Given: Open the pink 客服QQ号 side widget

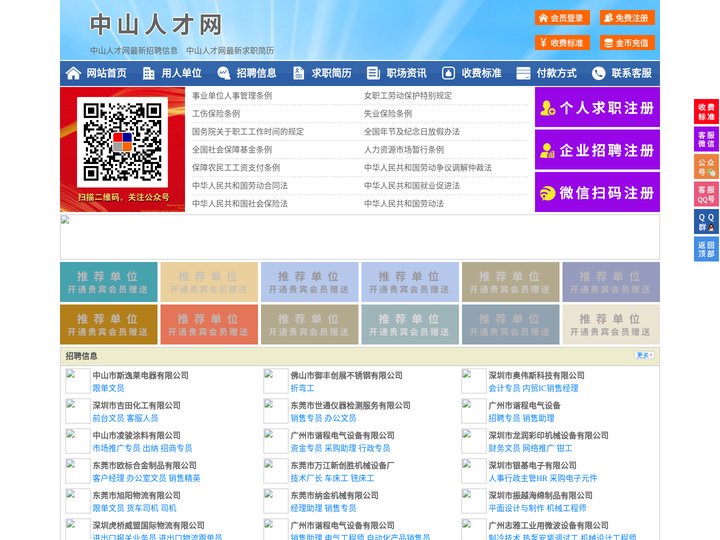Looking at the screenshot, I should (x=706, y=194).
